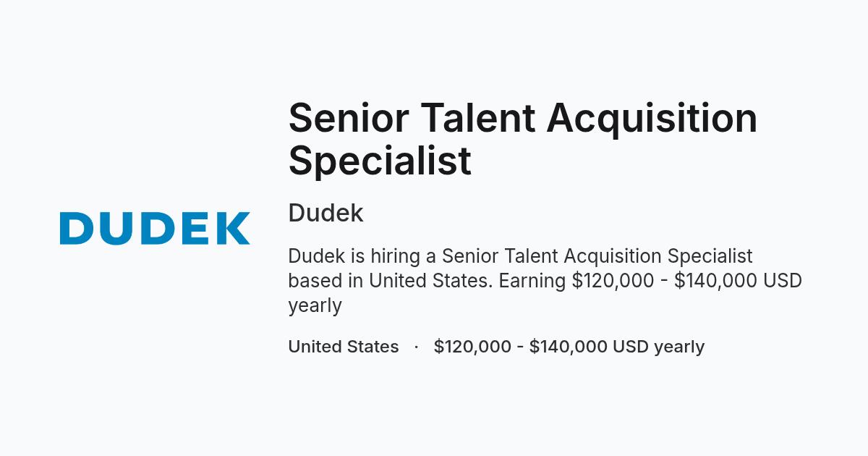Click the blue DUDEK company logo
This screenshot has height=456, width=868.
click(x=155, y=228)
